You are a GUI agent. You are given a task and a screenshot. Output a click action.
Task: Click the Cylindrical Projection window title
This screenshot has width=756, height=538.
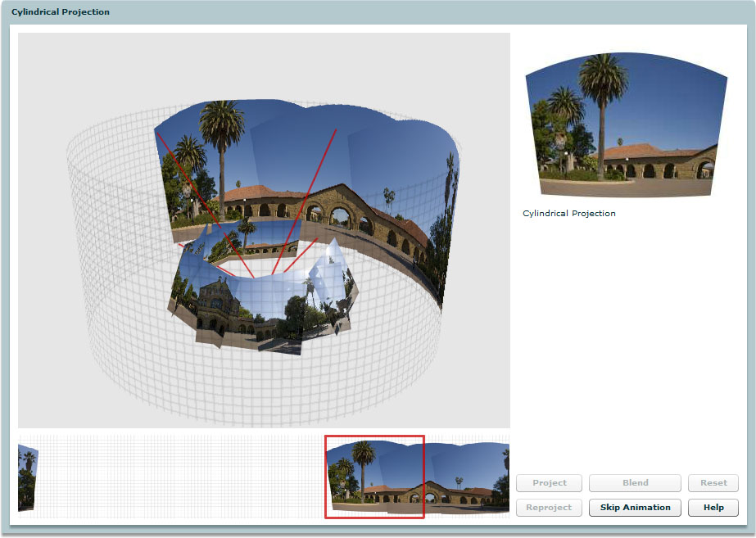point(61,12)
